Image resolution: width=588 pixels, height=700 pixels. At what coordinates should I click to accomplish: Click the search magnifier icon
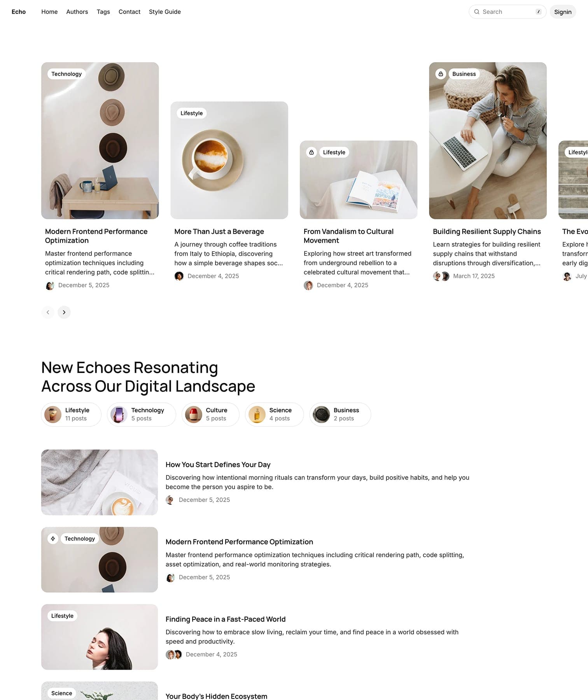(x=476, y=12)
